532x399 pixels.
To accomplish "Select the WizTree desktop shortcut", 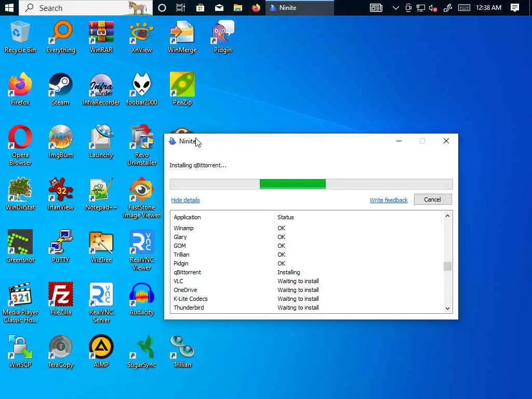I will (x=101, y=247).
